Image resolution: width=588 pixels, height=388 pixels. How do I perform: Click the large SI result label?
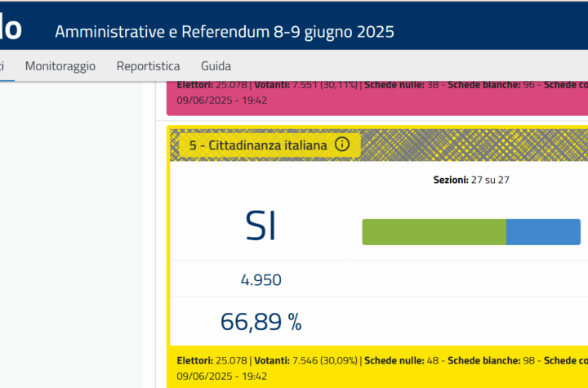261,226
